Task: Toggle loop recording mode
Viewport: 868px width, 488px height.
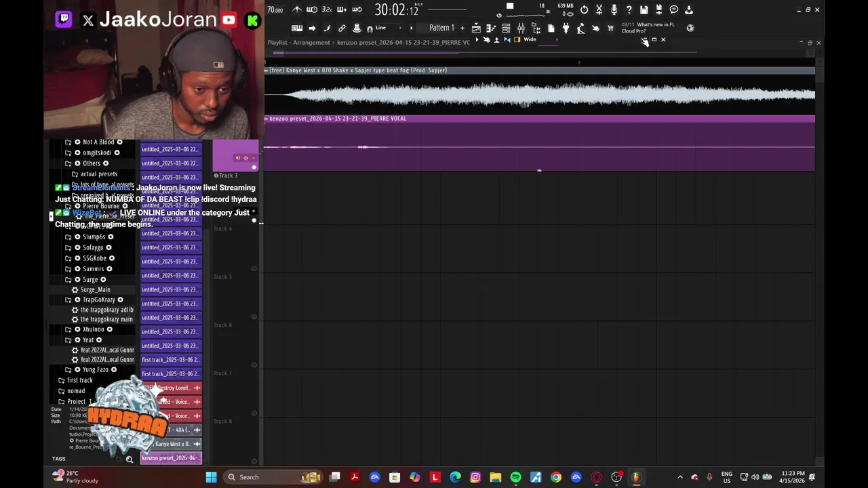Action: coord(357,9)
